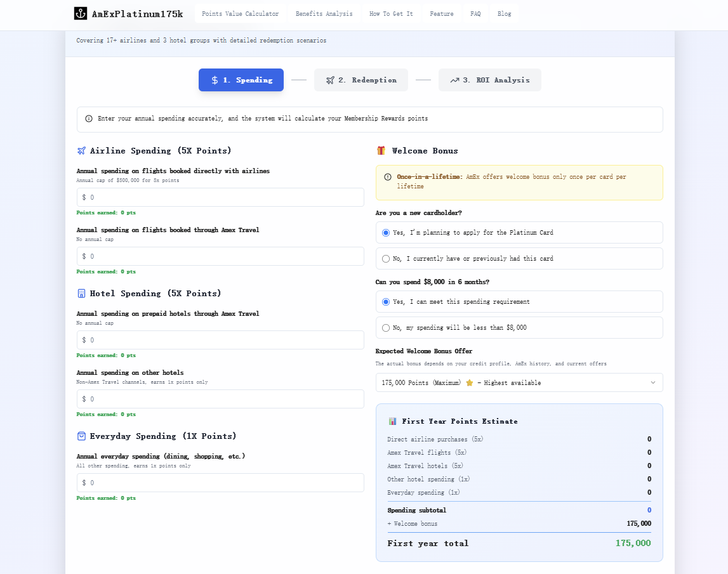Click the gift icon beside Welcome Bonus
This screenshot has height=574, width=728.
pyautogui.click(x=380, y=150)
